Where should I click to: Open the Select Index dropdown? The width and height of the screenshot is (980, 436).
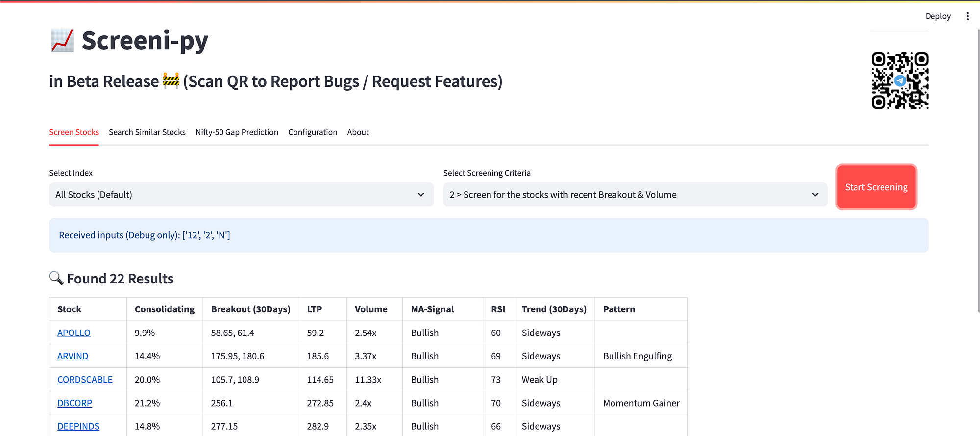click(241, 195)
